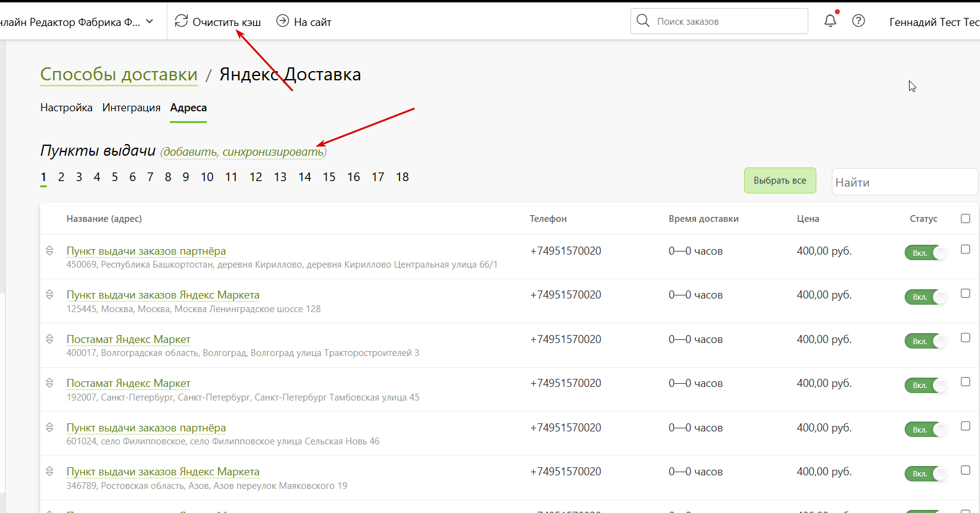Click the search magnifier icon

pyautogui.click(x=643, y=21)
